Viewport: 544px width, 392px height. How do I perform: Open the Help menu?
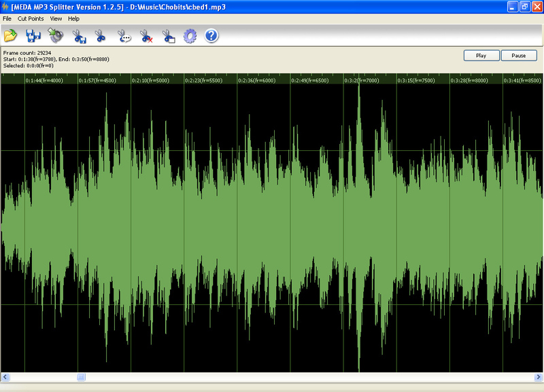point(73,19)
